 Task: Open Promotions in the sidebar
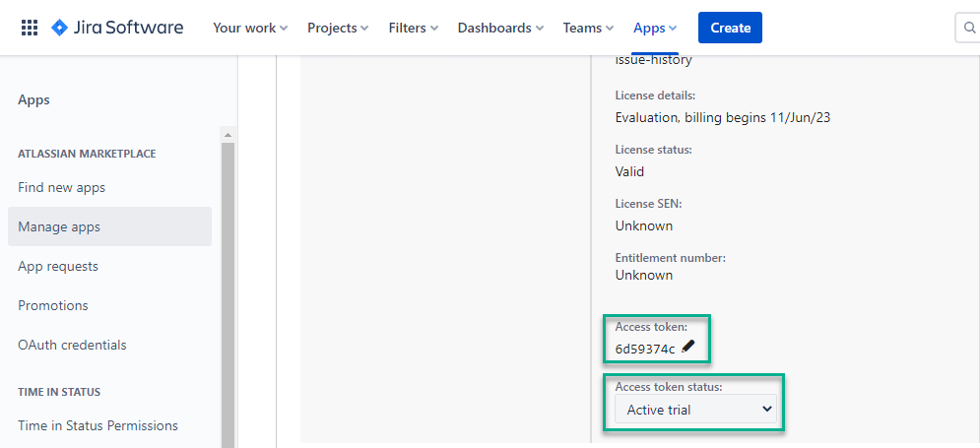tap(53, 305)
